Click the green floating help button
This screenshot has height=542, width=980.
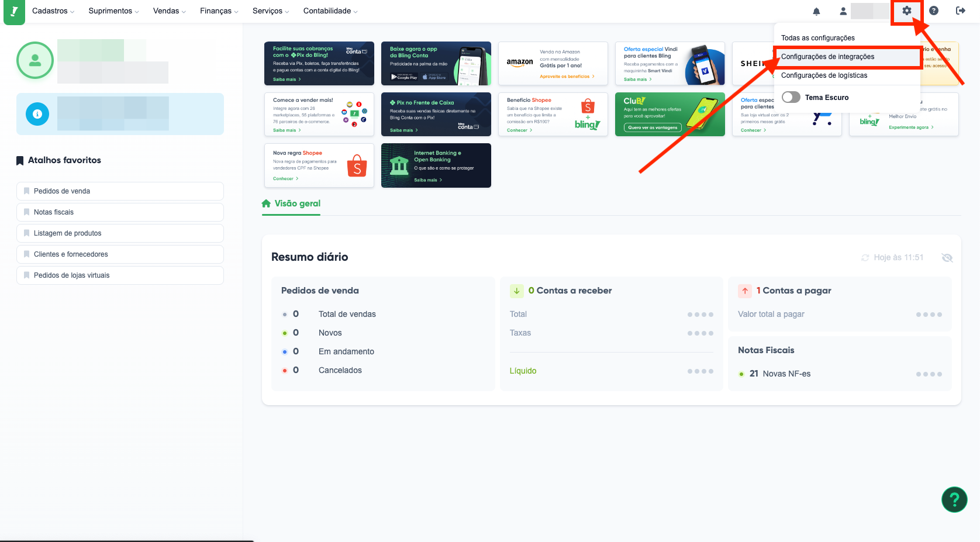[954, 500]
